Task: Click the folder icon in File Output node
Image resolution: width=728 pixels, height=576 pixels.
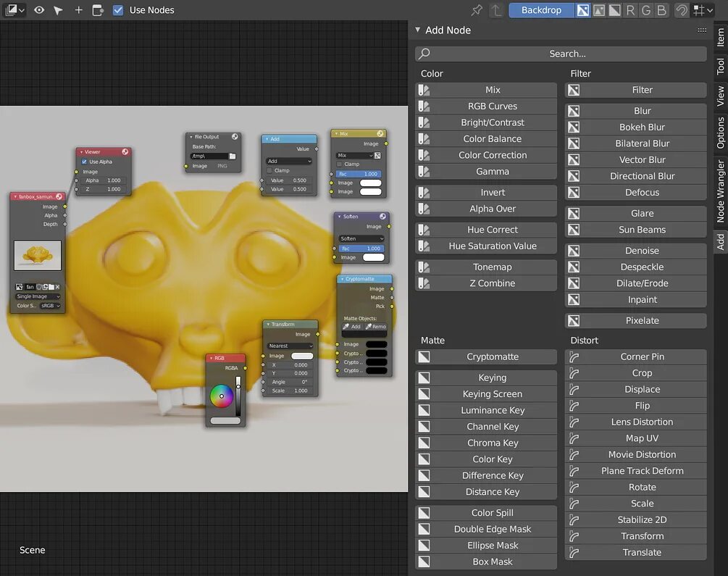Action: 233,156
